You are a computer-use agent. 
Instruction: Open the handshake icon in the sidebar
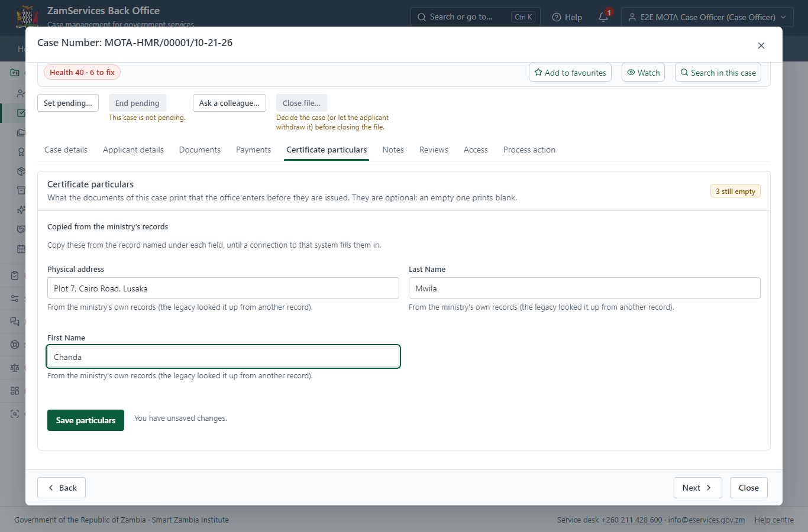(21, 229)
